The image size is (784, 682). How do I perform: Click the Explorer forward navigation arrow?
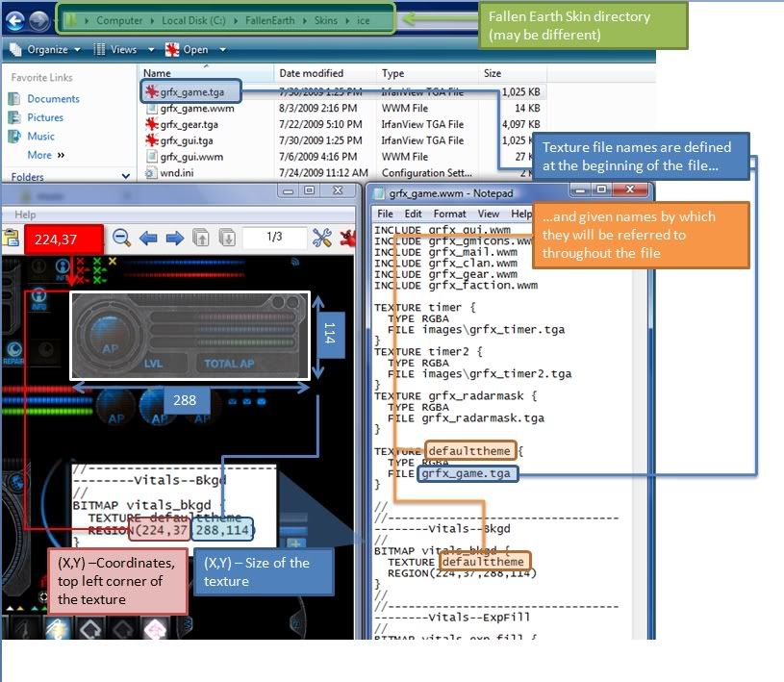[39, 21]
